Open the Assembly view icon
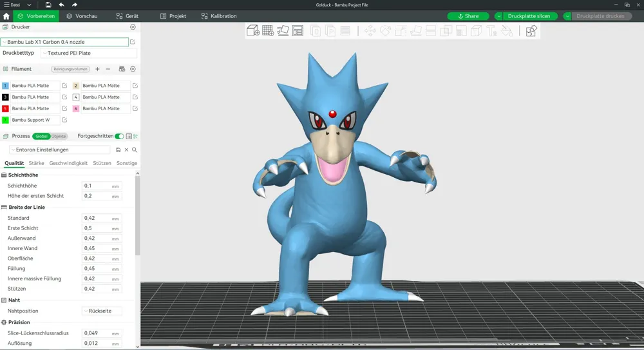This screenshot has height=350, width=644. pos(531,31)
